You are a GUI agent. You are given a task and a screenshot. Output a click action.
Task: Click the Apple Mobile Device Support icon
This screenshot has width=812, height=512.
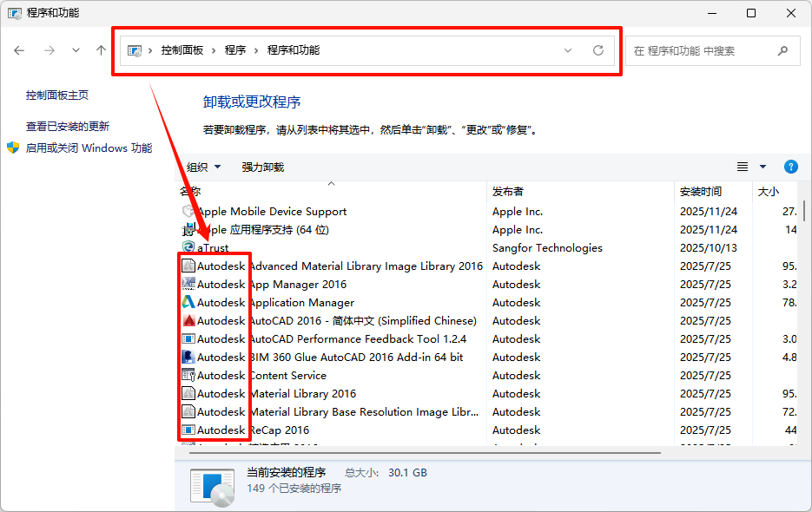[188, 212]
